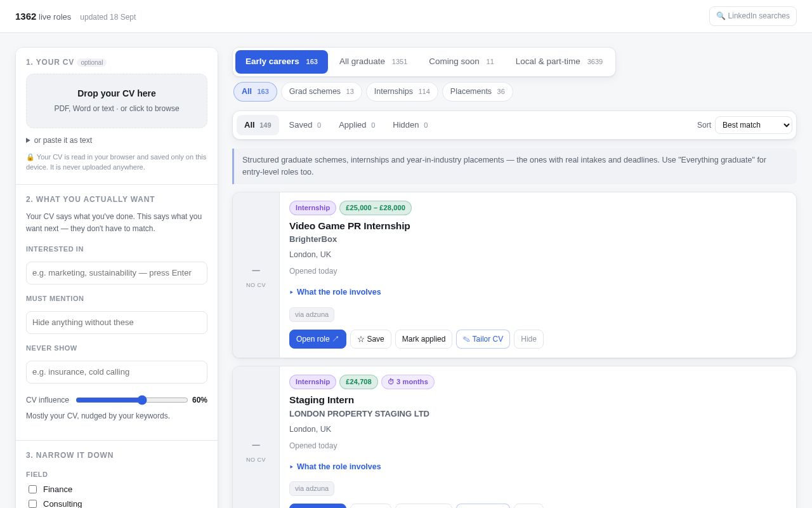Show the All 149 roles list
The width and height of the screenshot is (812, 508).
(x=258, y=125)
